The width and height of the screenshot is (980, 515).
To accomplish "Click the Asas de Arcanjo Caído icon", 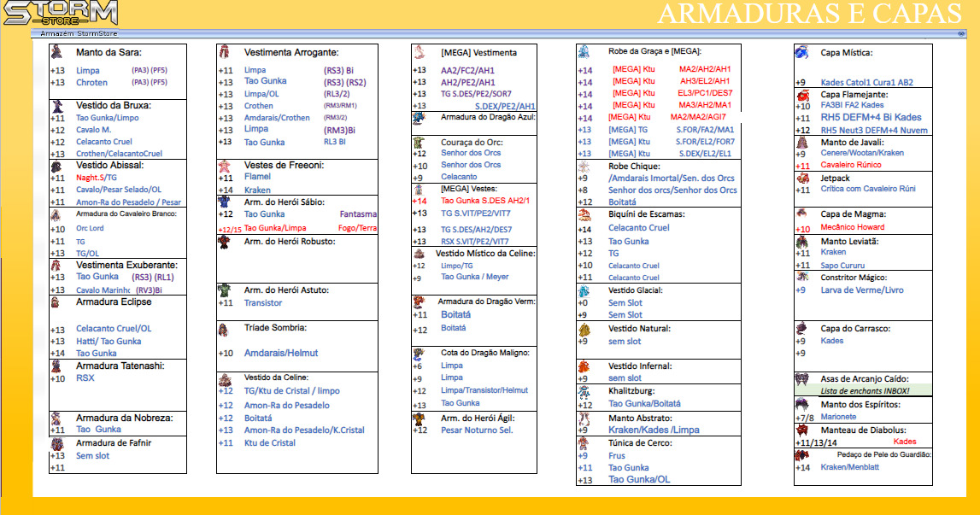I will point(801,378).
